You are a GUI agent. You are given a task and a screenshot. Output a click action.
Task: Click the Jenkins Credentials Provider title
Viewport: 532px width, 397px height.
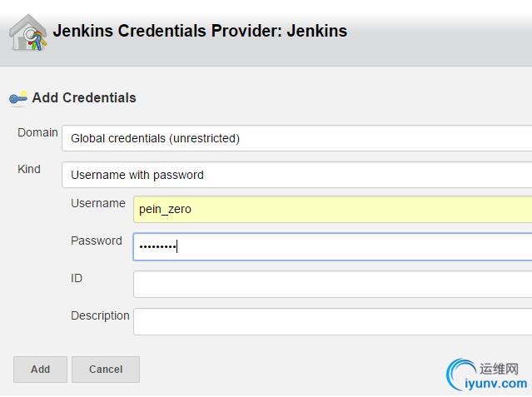[x=200, y=31]
